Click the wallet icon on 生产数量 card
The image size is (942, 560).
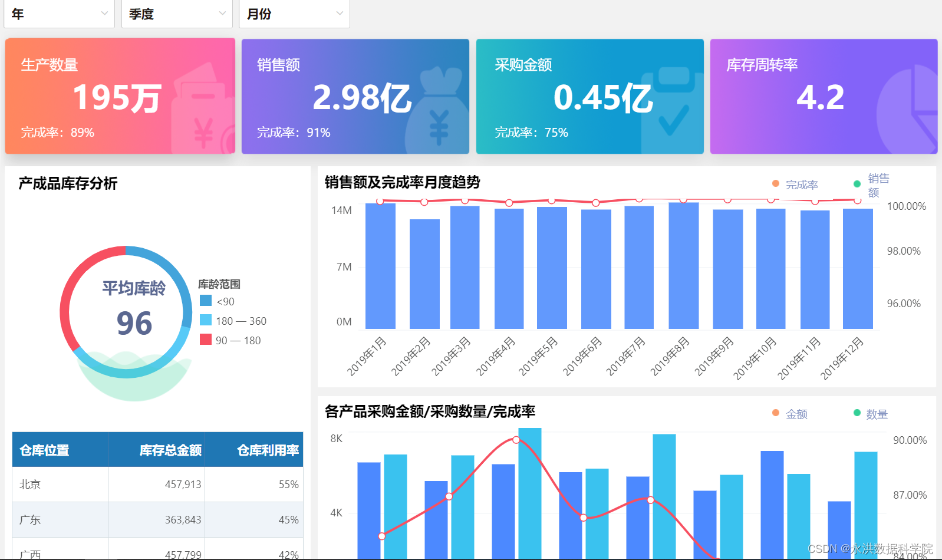203,109
